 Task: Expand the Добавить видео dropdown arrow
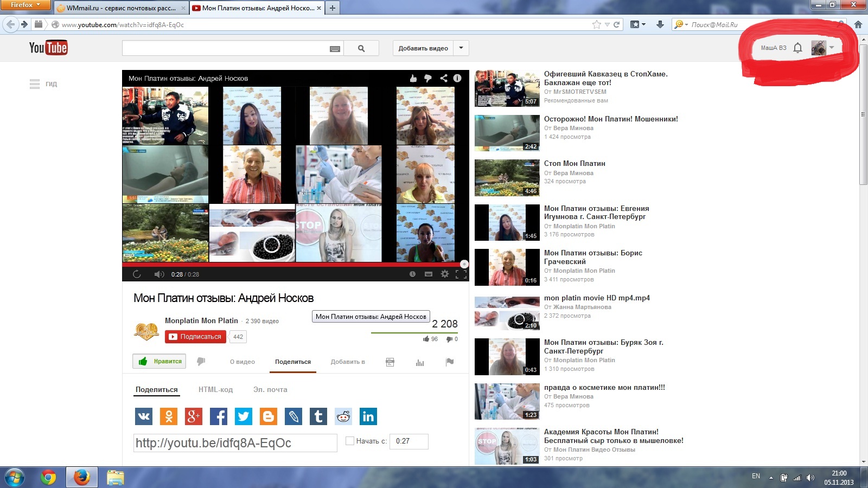click(461, 48)
